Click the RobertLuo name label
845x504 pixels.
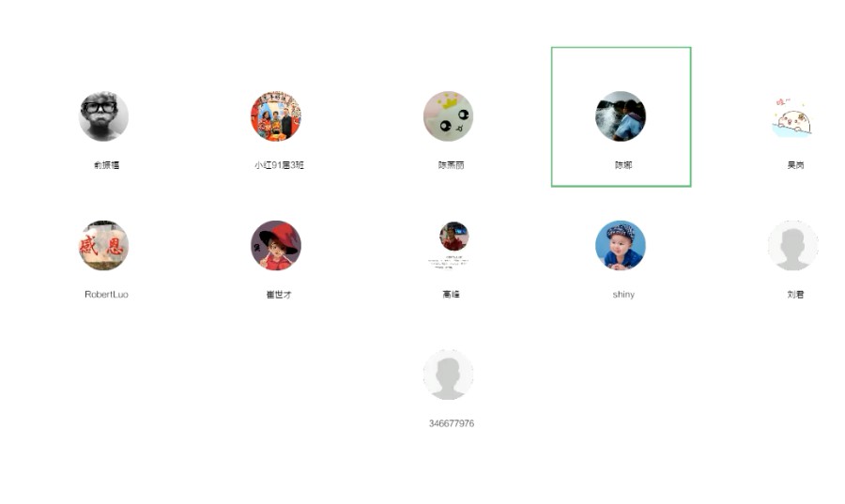106,295
